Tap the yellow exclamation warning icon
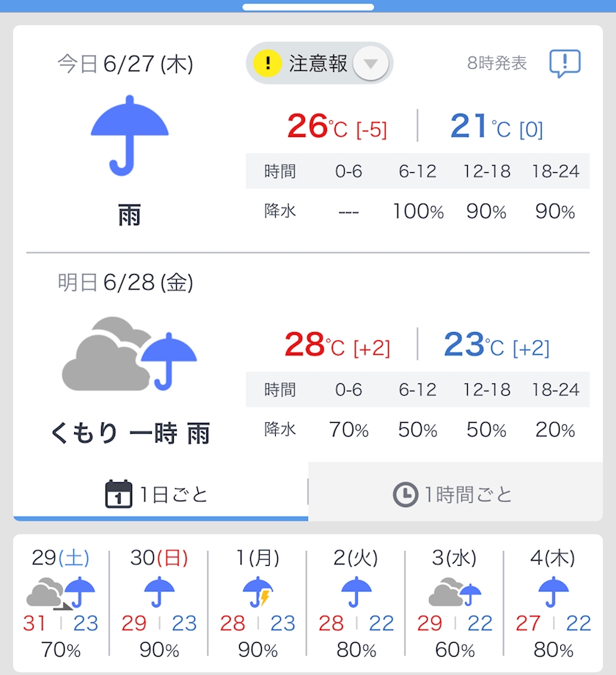Viewport: 616px width, 675px height. [x=268, y=63]
